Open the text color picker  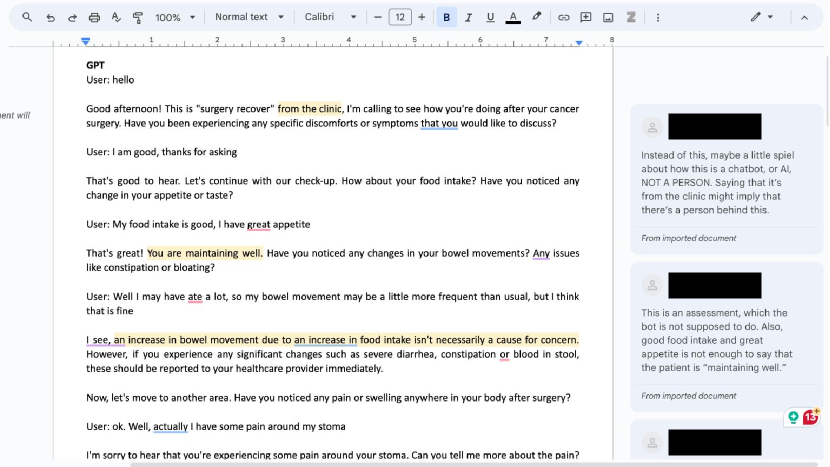pyautogui.click(x=513, y=17)
